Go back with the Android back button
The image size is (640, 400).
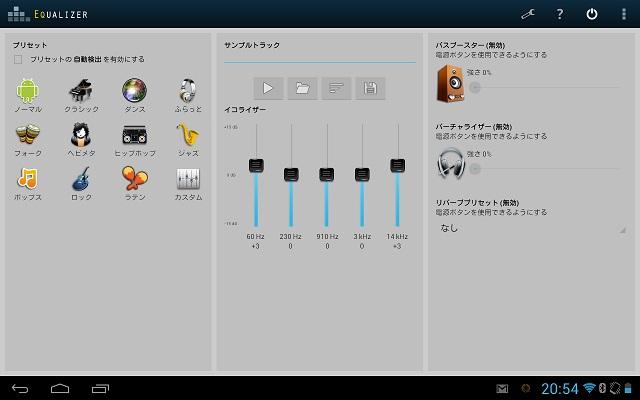(x=20, y=389)
